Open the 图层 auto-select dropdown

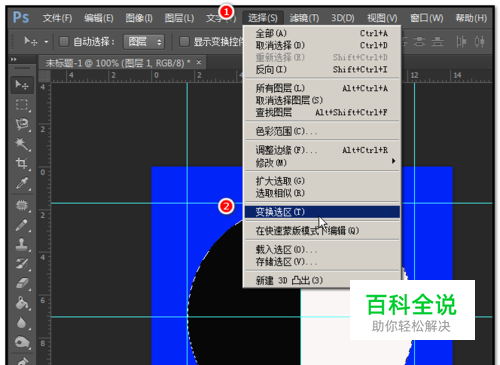tap(144, 42)
